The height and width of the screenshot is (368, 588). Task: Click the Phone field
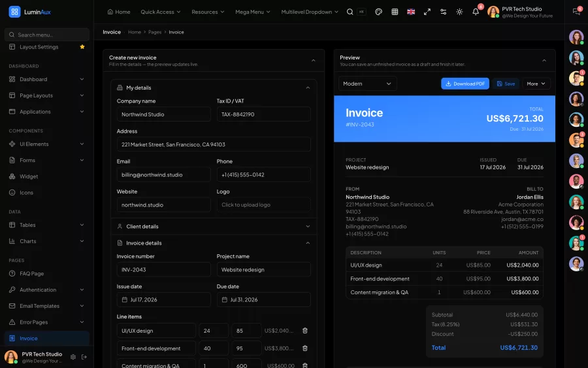pos(264,175)
